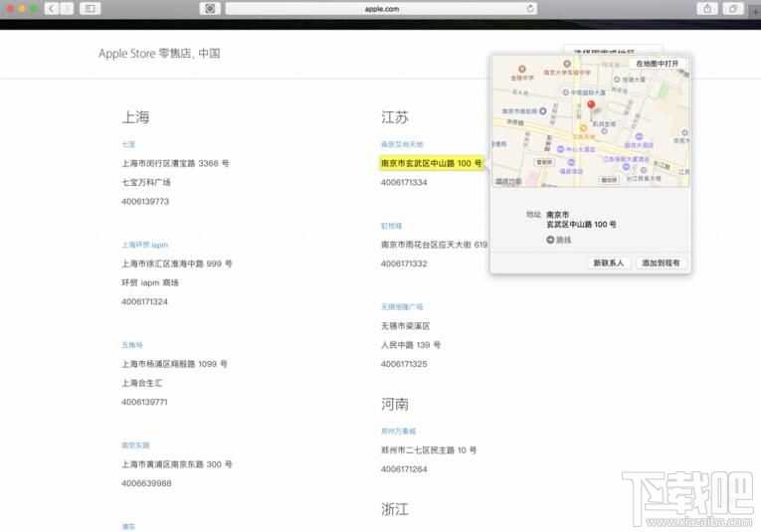Click the 路线 label in popover
This screenshot has height=532, width=761.
point(563,240)
